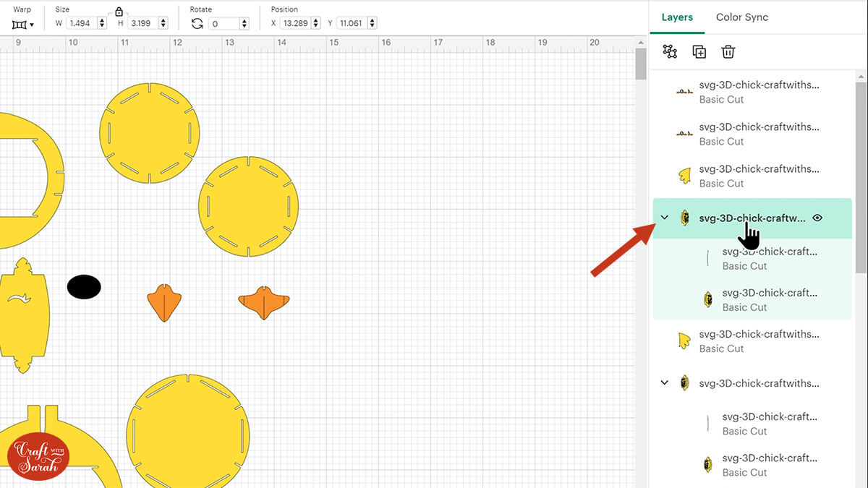868x488 pixels.
Task: Click the chick body thumbnail on highlighted group row
Action: pyautogui.click(x=684, y=218)
